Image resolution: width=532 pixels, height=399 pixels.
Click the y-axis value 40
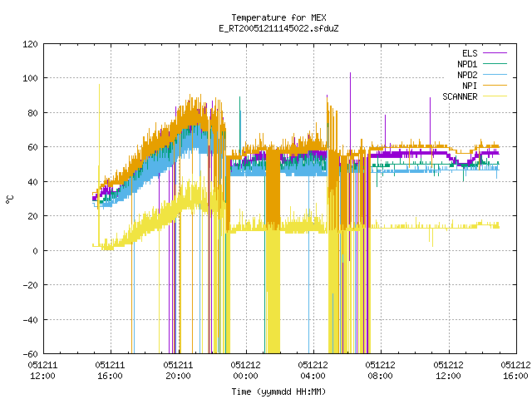pyautogui.click(x=32, y=182)
